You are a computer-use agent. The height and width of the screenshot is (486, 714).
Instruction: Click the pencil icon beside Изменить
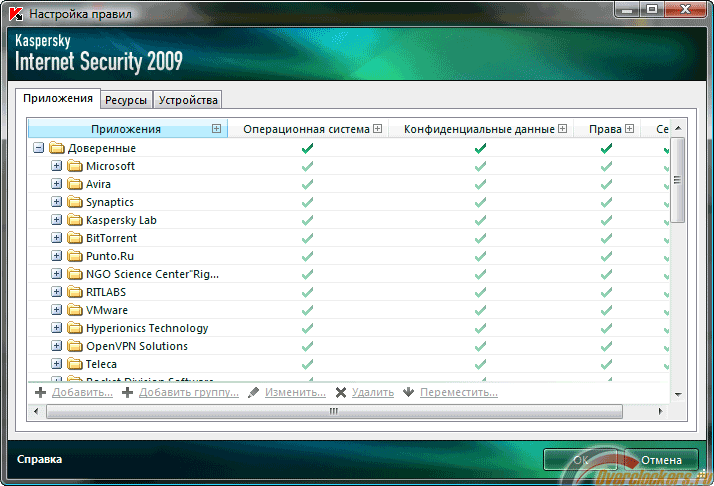[x=254, y=392]
